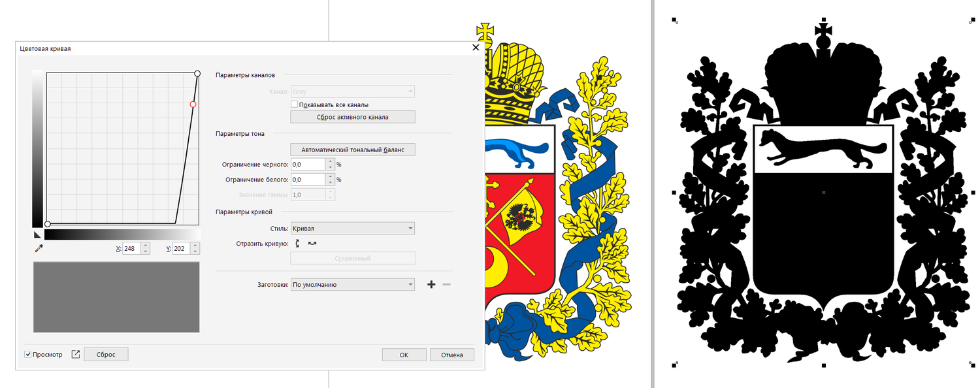Click the horizontal grayscale gradient bar under the curve

point(122,234)
